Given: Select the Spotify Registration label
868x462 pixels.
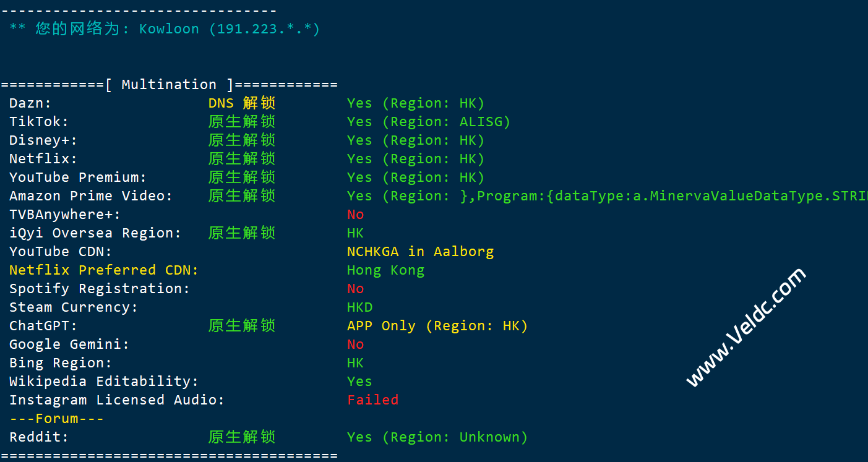Looking at the screenshot, I should tap(100, 289).
